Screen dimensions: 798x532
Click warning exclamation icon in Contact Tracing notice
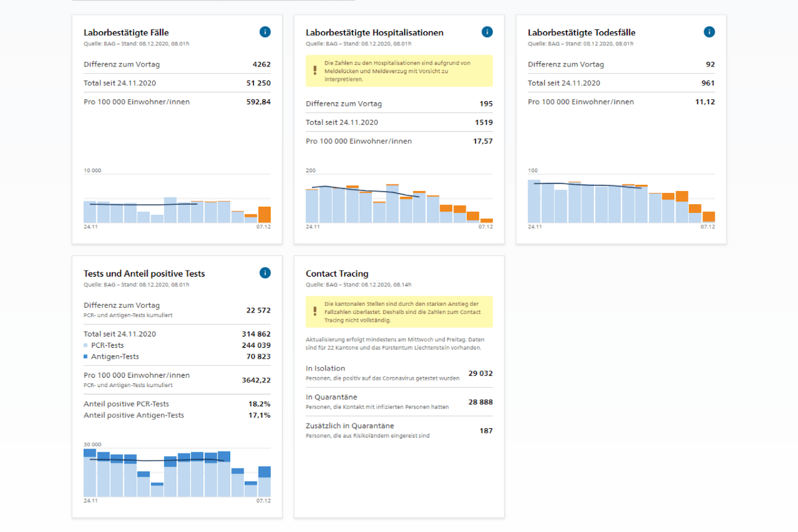(x=315, y=311)
